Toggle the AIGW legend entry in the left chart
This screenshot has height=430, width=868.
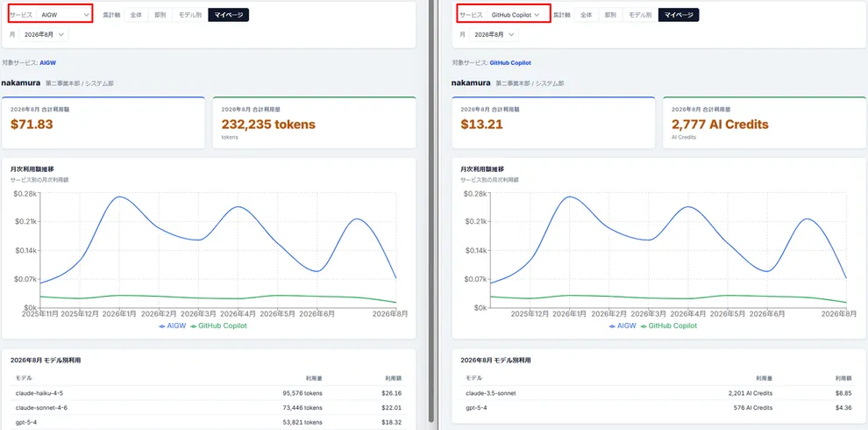[x=172, y=326]
